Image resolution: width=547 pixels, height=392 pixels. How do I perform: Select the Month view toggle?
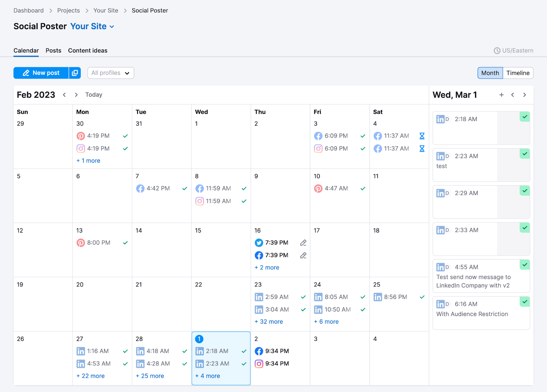click(490, 73)
